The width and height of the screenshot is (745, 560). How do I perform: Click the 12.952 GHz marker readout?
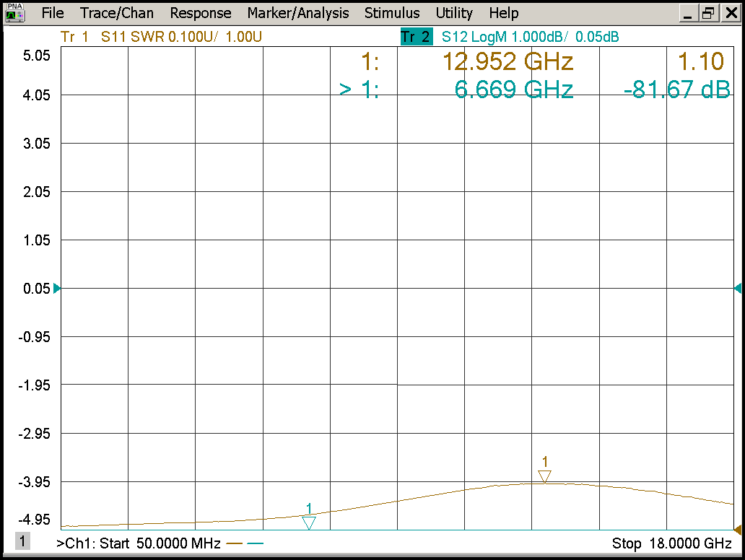[507, 62]
